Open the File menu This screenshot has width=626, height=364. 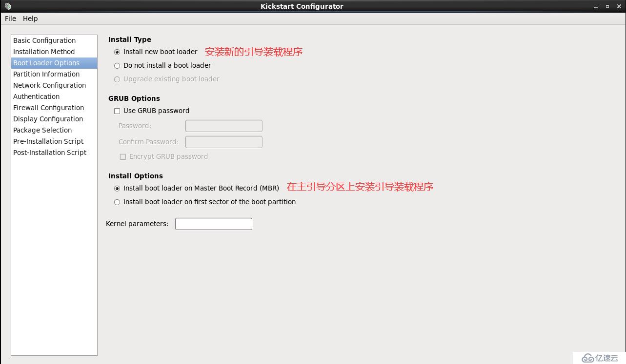pos(10,19)
